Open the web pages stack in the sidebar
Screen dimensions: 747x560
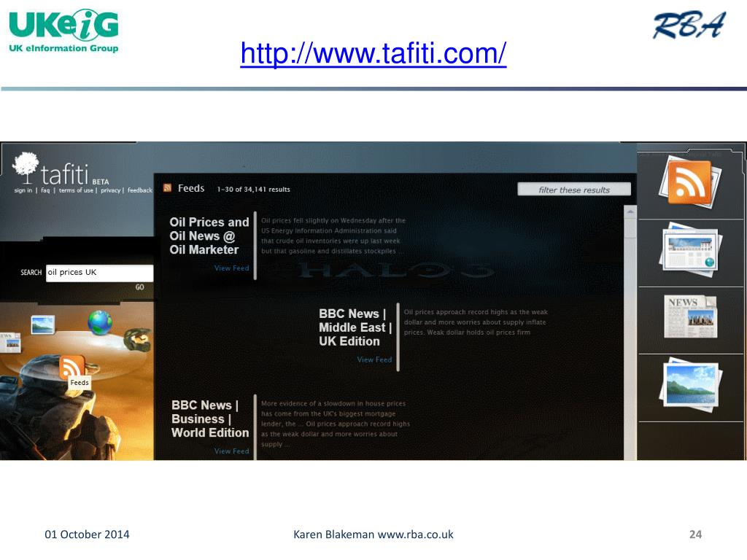point(690,249)
